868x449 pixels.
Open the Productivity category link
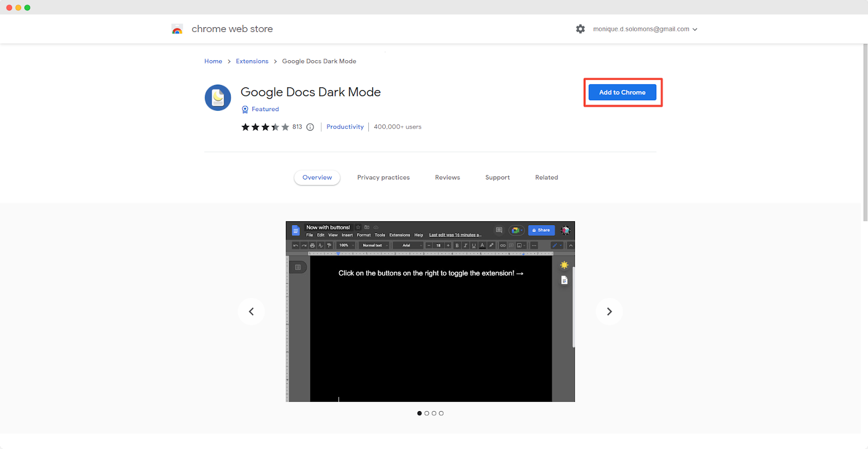point(345,127)
